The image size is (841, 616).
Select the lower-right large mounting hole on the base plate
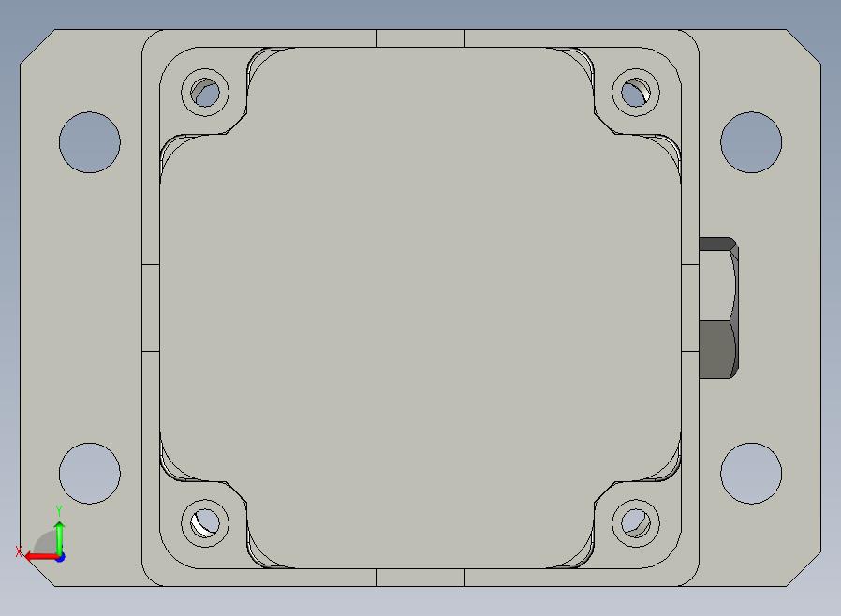[751, 474]
